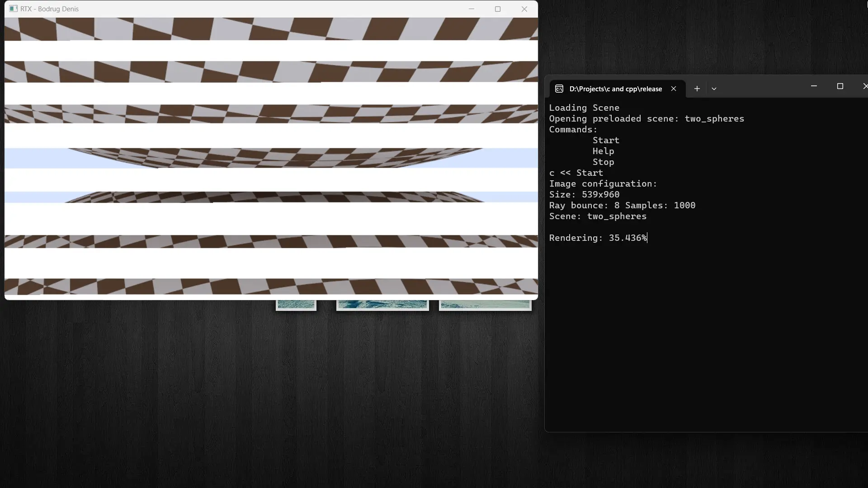Minimize the RTX - Bodrug Denis window

point(472,9)
